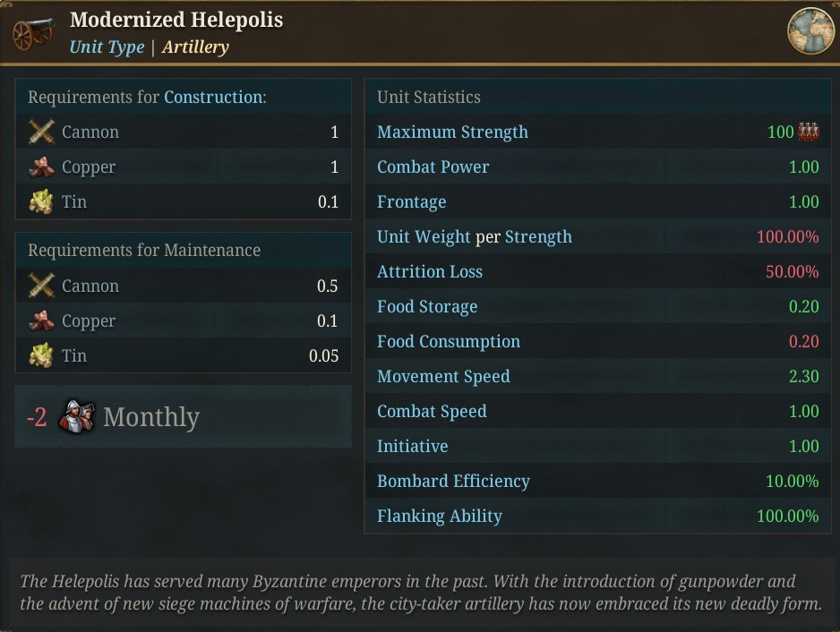Click the Copper icon under Construction requirements
Screen dimensions: 840x632
(41, 167)
